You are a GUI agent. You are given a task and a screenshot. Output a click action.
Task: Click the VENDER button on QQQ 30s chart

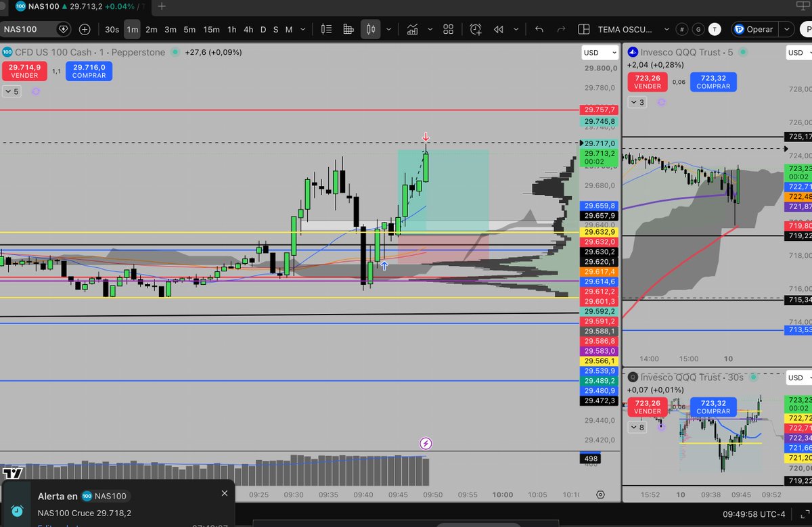[x=647, y=407]
